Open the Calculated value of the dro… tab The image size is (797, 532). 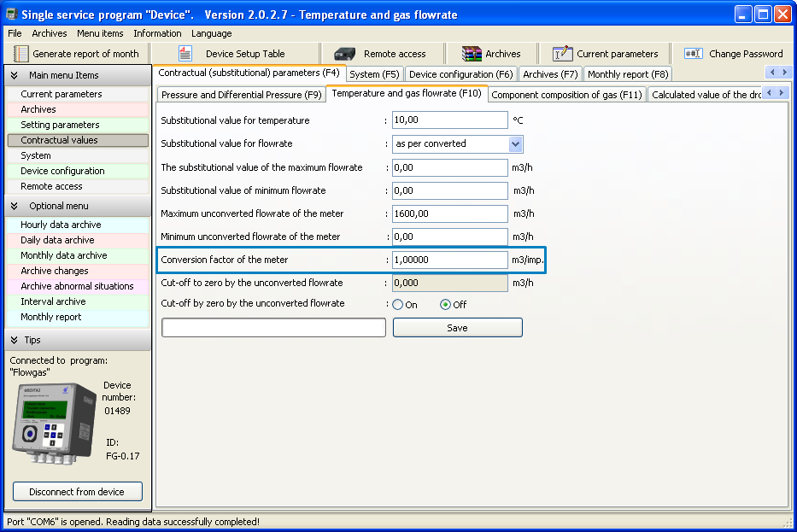tap(706, 95)
